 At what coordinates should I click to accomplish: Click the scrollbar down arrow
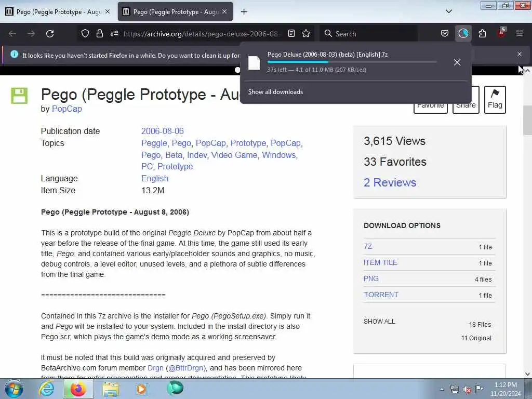pos(527,374)
